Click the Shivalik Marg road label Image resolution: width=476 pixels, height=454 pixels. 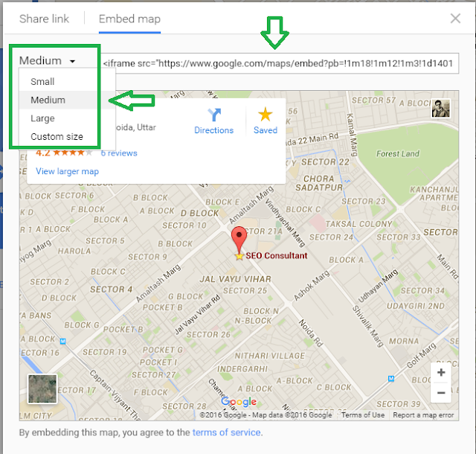click(367, 327)
